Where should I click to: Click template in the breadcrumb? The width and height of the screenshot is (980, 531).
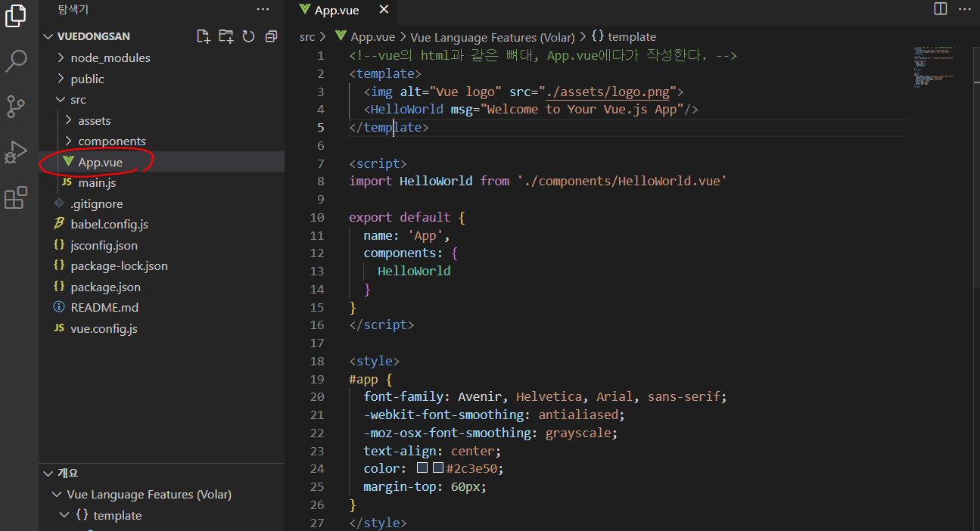point(624,36)
